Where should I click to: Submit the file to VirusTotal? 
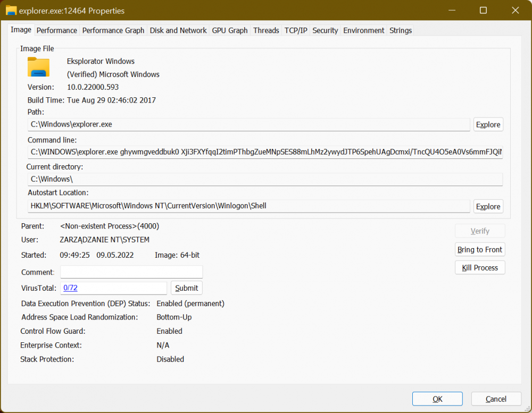187,288
